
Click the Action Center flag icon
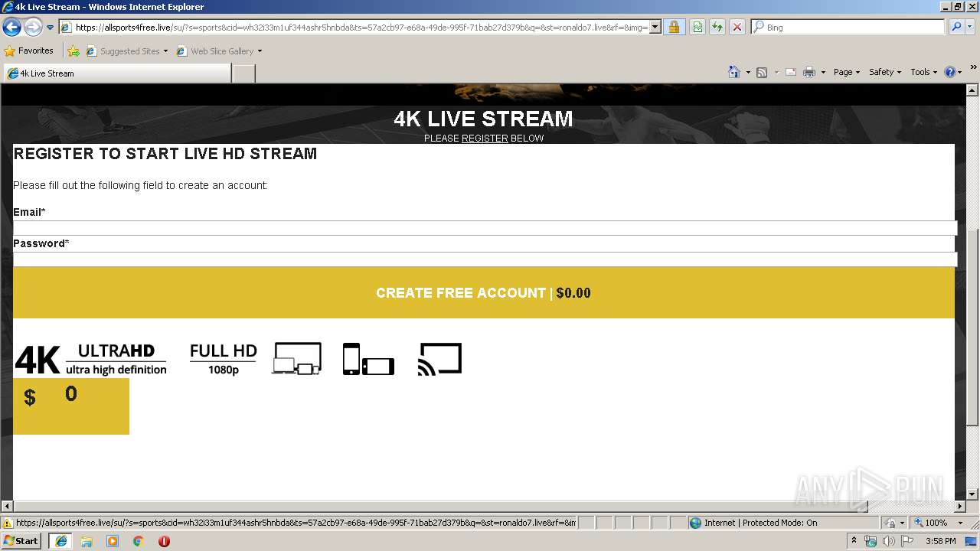906,541
